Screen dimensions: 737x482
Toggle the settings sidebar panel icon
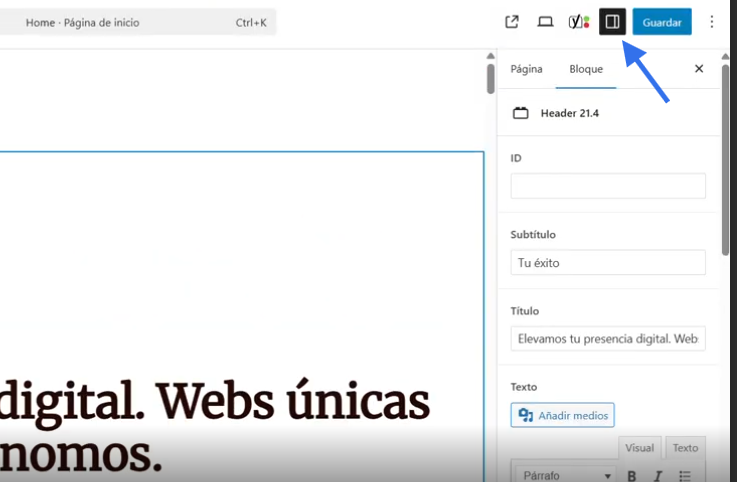(x=612, y=22)
